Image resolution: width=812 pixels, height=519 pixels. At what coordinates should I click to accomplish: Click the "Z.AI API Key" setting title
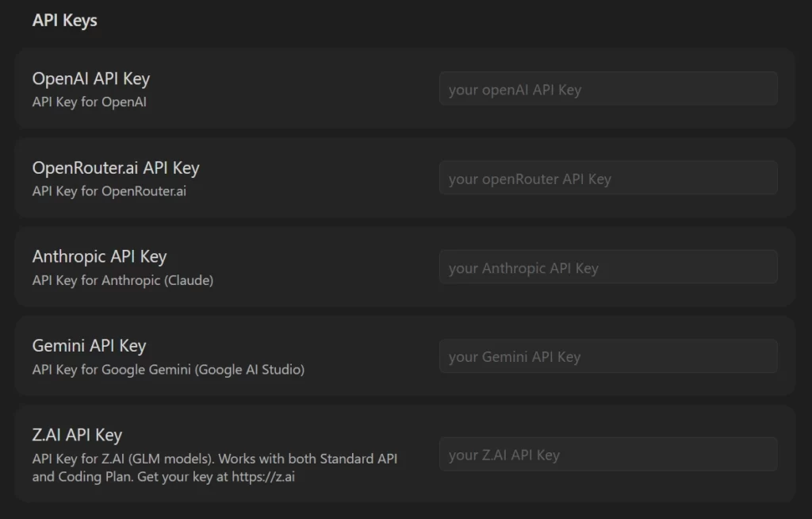(x=78, y=435)
